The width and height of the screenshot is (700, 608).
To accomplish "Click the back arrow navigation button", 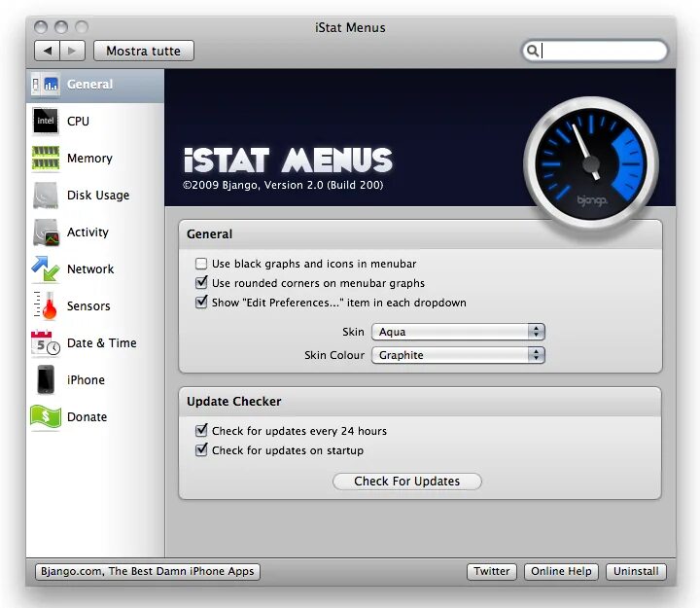I will click(48, 51).
